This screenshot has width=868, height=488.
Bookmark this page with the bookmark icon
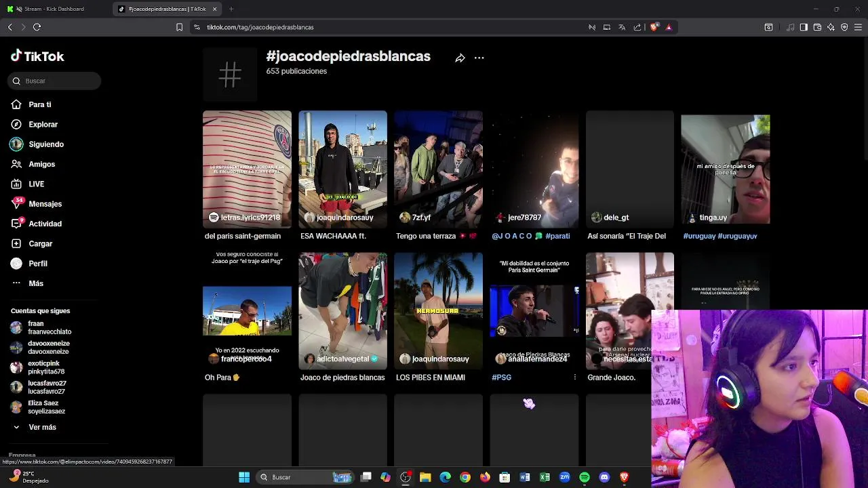tap(179, 27)
